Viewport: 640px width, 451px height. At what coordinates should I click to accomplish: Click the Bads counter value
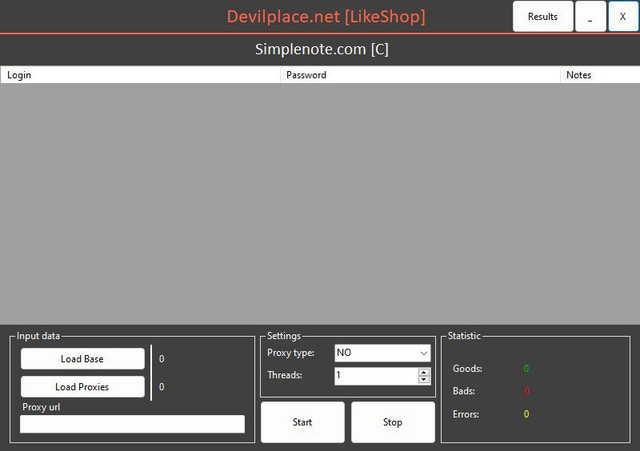point(527,391)
